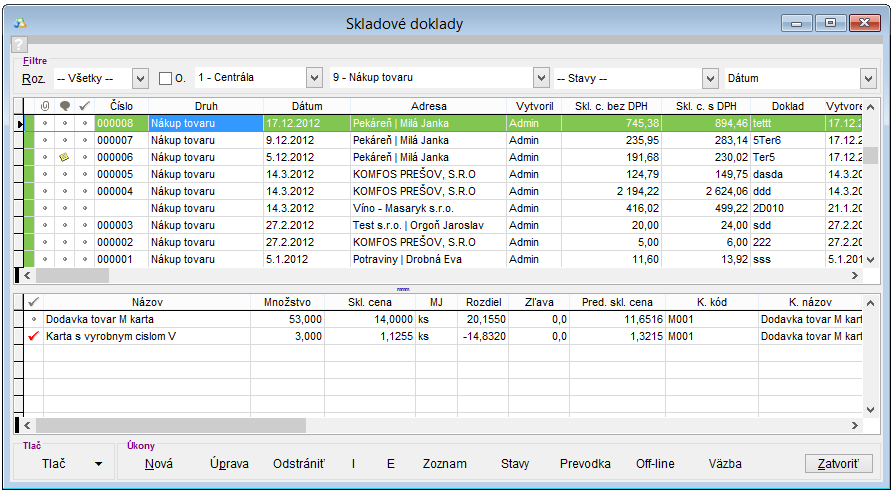Open the Tlač print menu arrow
Image resolution: width=895 pixels, height=495 pixels.
(x=98, y=464)
